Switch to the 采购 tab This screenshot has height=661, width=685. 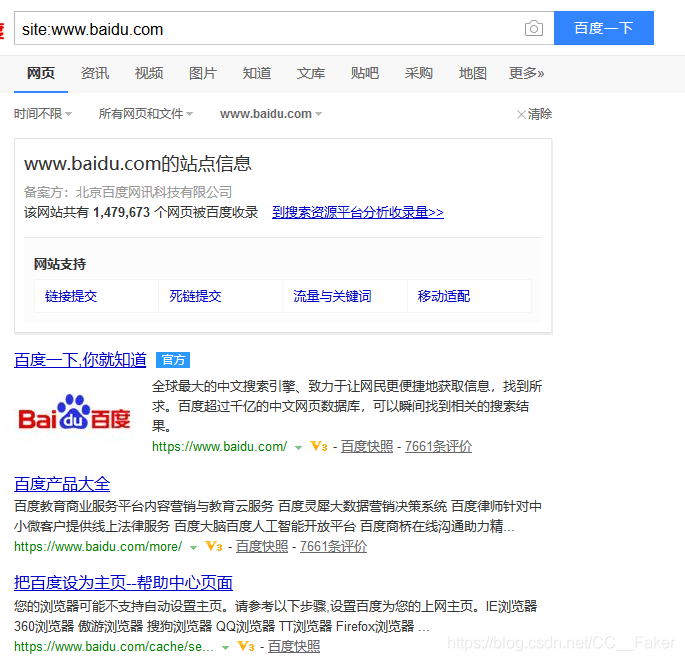coord(419,73)
